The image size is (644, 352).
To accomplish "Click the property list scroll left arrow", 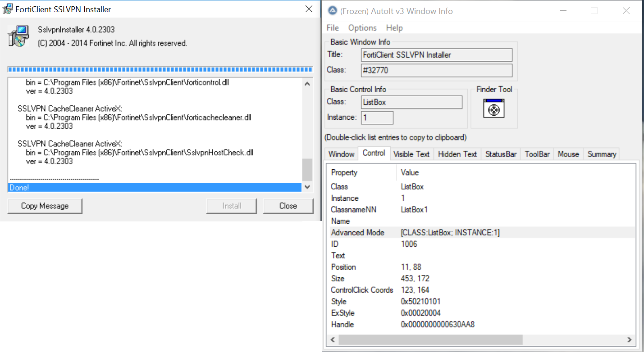I will pyautogui.click(x=333, y=339).
